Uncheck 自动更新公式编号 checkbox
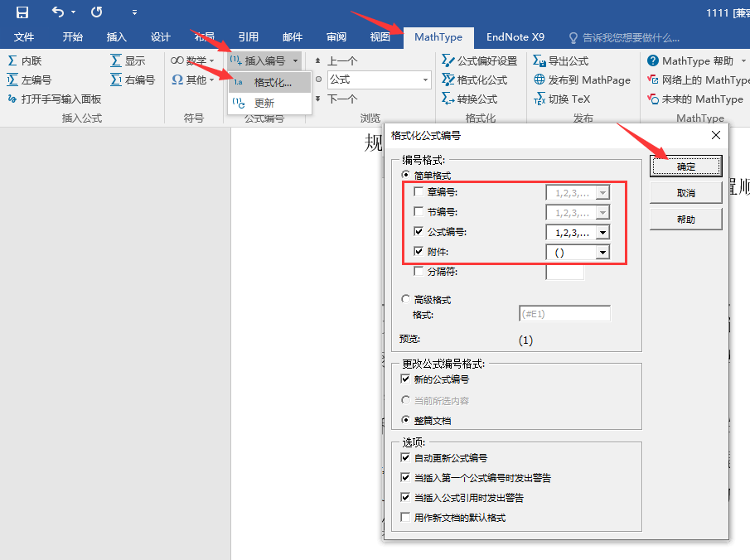The width and height of the screenshot is (750, 560). [x=405, y=457]
